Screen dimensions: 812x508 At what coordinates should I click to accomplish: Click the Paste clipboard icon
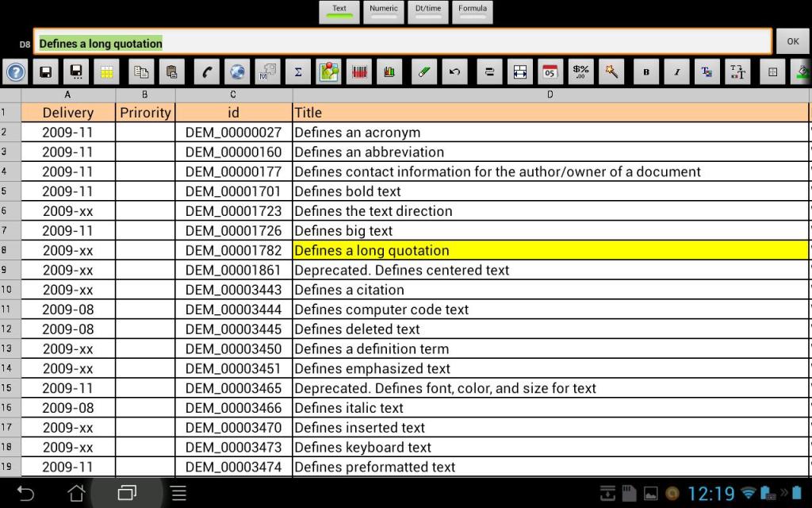coord(172,72)
